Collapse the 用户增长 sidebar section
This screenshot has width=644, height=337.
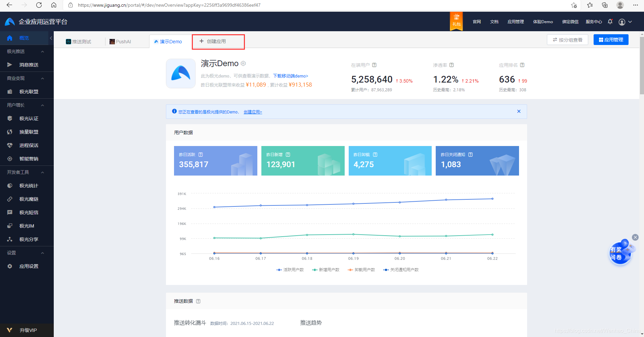(x=43, y=105)
